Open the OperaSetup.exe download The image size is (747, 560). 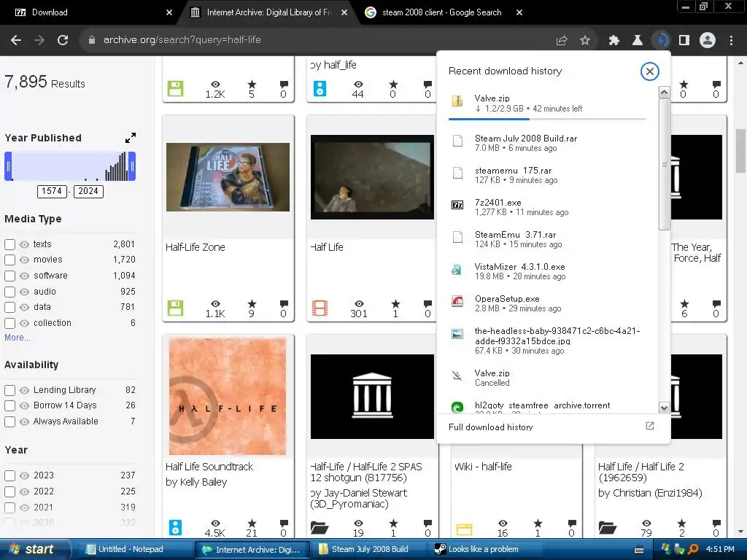coord(548,303)
